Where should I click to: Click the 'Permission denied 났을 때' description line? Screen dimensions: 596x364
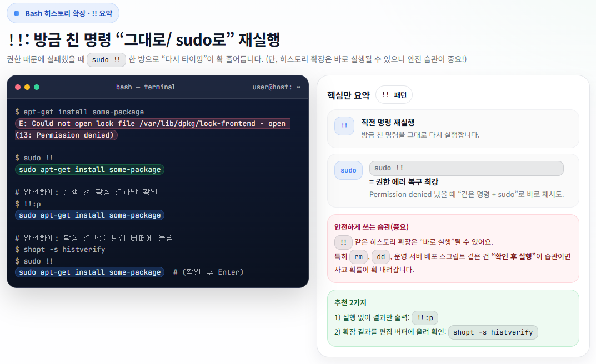[x=467, y=194]
